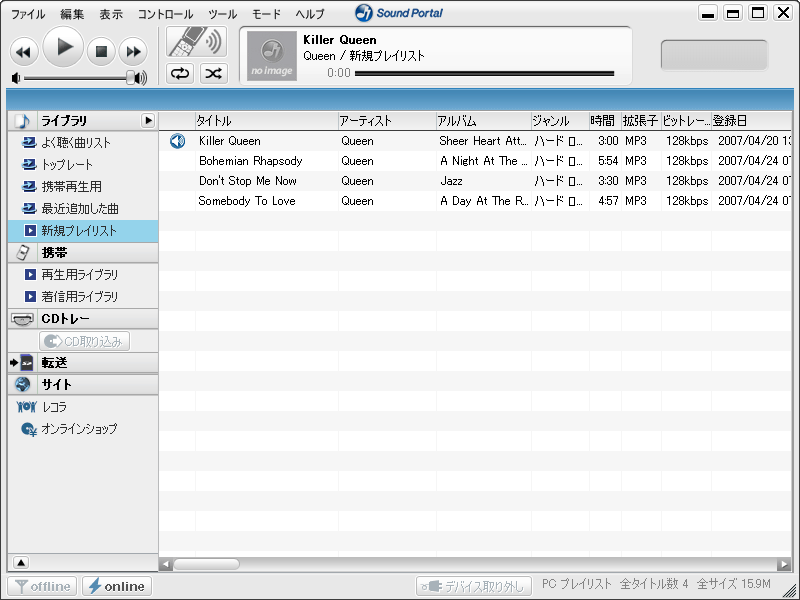Click the サイト globe icon
This screenshot has height=600, width=800.
pos(22,384)
